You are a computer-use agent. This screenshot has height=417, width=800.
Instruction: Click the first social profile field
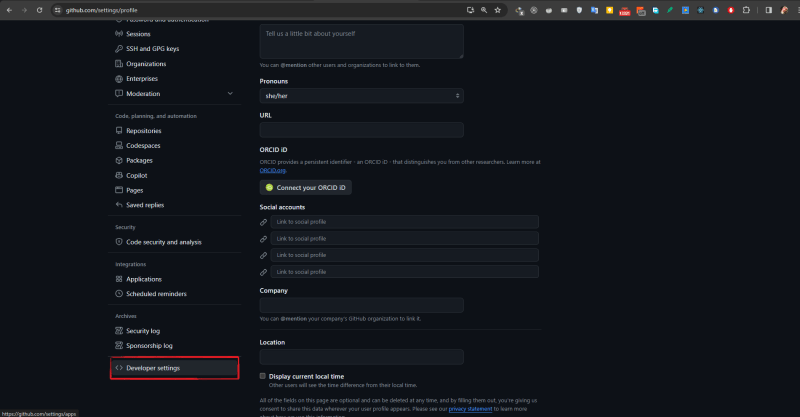point(405,222)
